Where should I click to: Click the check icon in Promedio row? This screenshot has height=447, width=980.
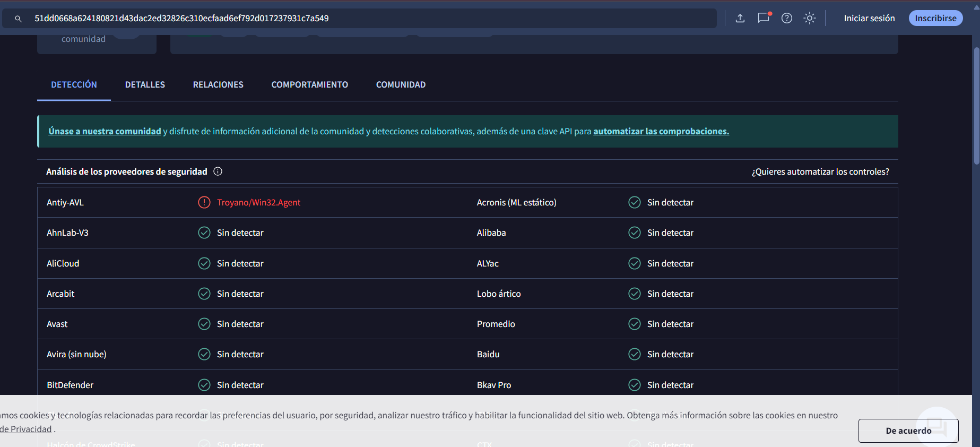[635, 324]
